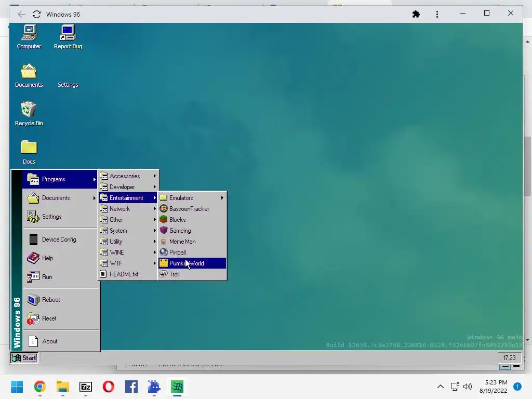Viewport: 532px width, 399px height.
Task: Click the Accessories folder icon
Action: tap(104, 176)
